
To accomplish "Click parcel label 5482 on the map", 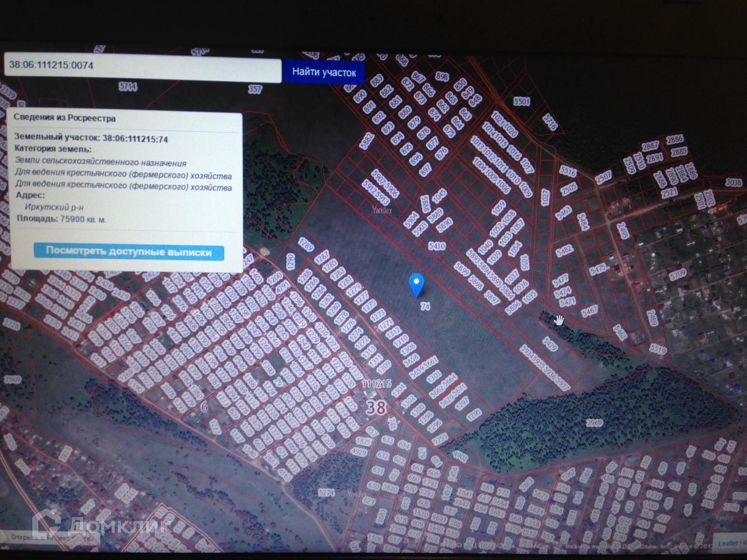I will click(564, 251).
